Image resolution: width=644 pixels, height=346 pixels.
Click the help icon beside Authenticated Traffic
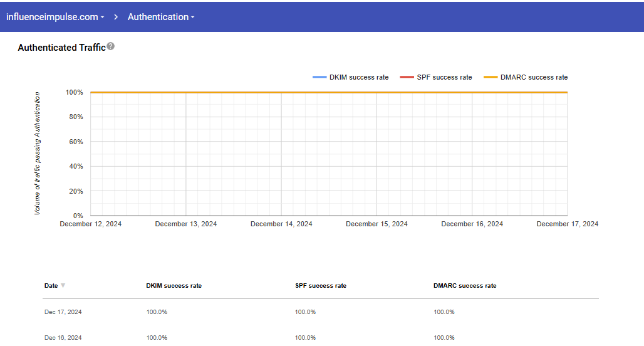(111, 46)
